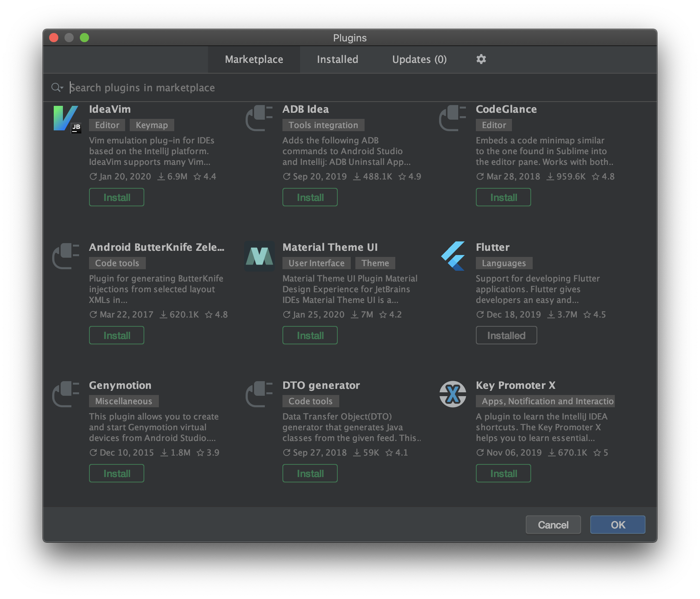Screen dimensions: 700x599
Task: Click the Genymotion plug icon
Action: (x=66, y=394)
